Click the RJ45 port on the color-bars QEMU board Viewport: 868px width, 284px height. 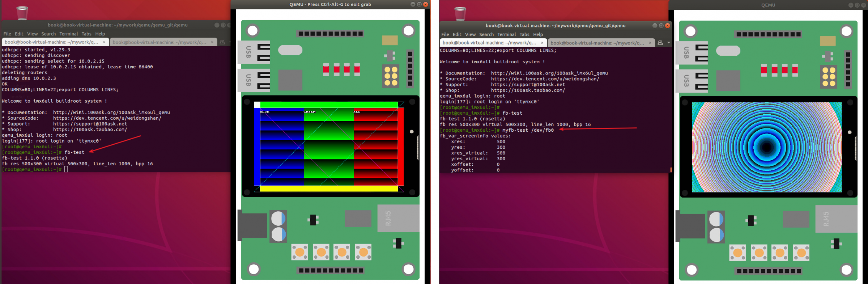click(x=398, y=218)
